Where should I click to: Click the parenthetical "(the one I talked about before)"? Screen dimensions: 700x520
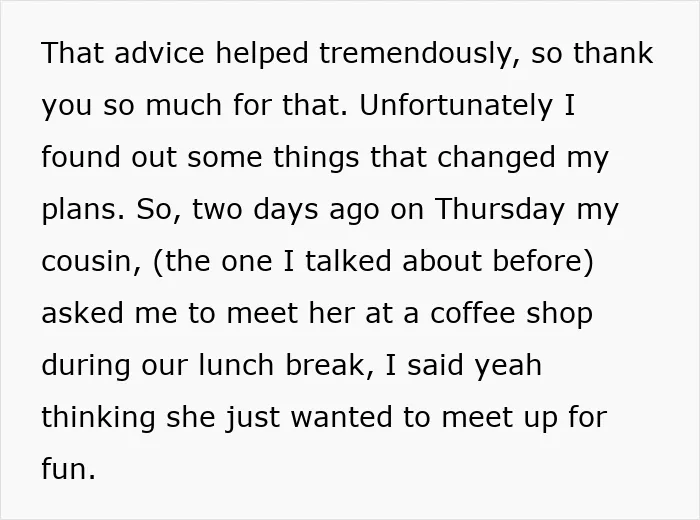click(x=373, y=261)
